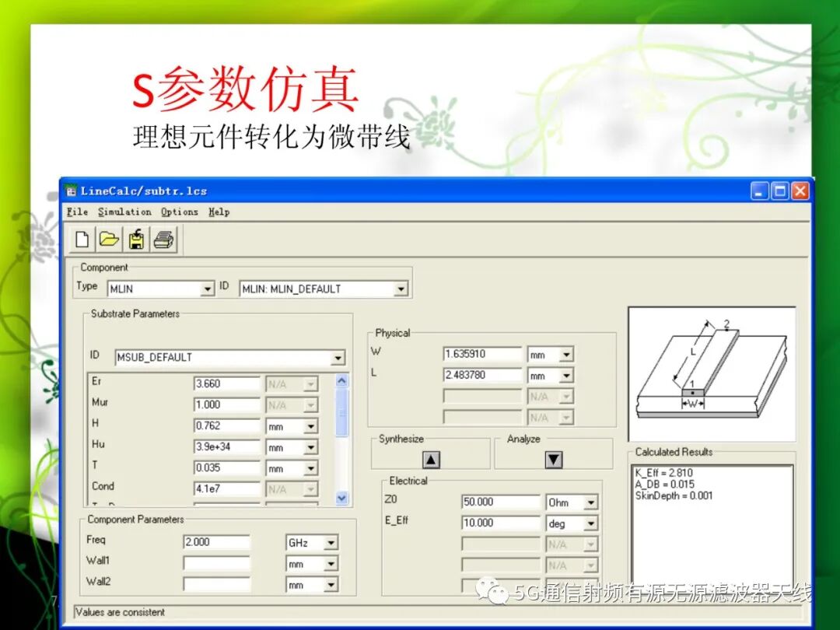Click the Save floppy disk icon
840x630 pixels.
[x=137, y=240]
